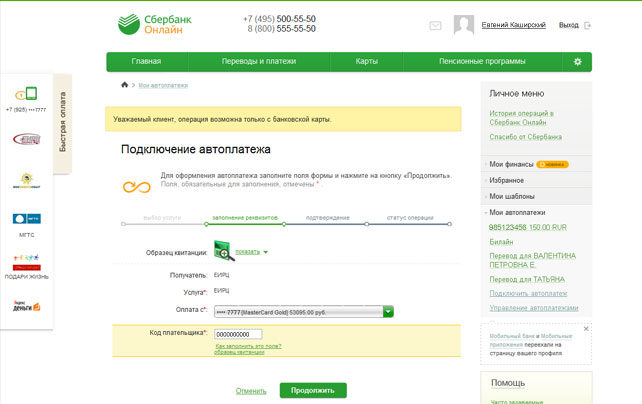Open Переводы и платежи menu tab
642x404 pixels.
259,61
